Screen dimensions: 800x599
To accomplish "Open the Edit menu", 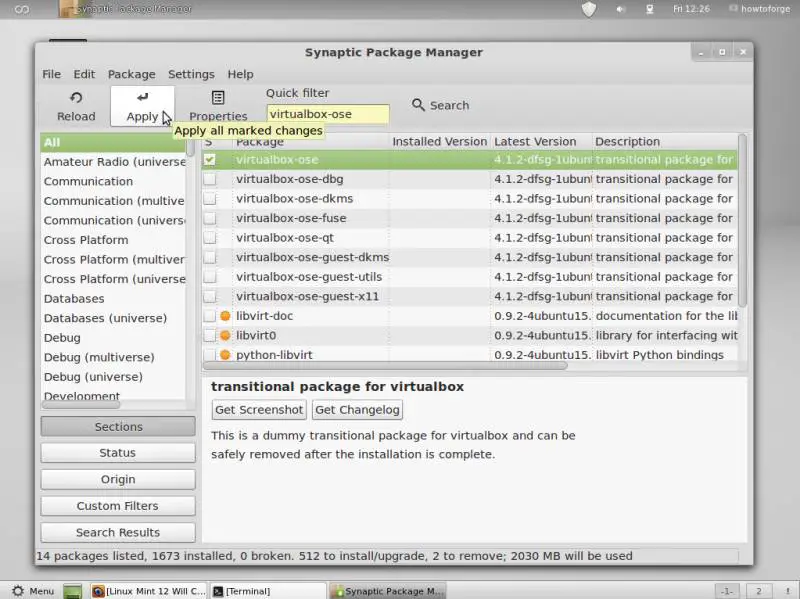I will click(84, 74).
